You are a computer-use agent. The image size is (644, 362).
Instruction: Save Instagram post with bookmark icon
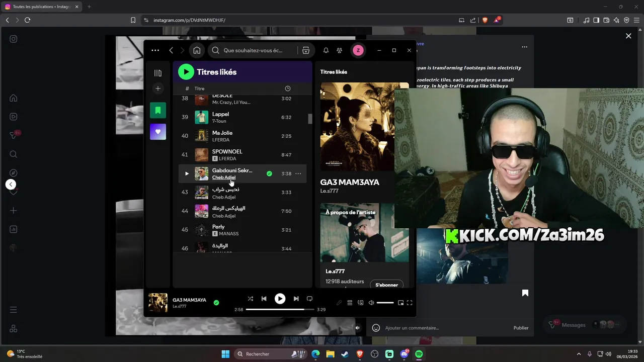525,293
